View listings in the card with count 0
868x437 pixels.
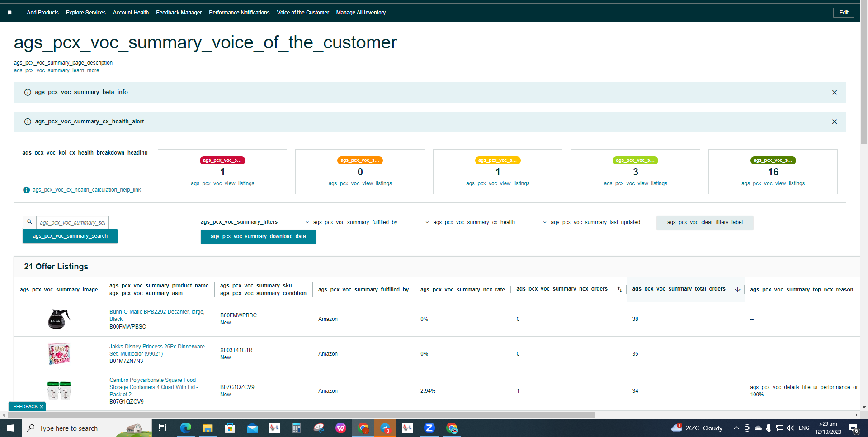tap(360, 183)
